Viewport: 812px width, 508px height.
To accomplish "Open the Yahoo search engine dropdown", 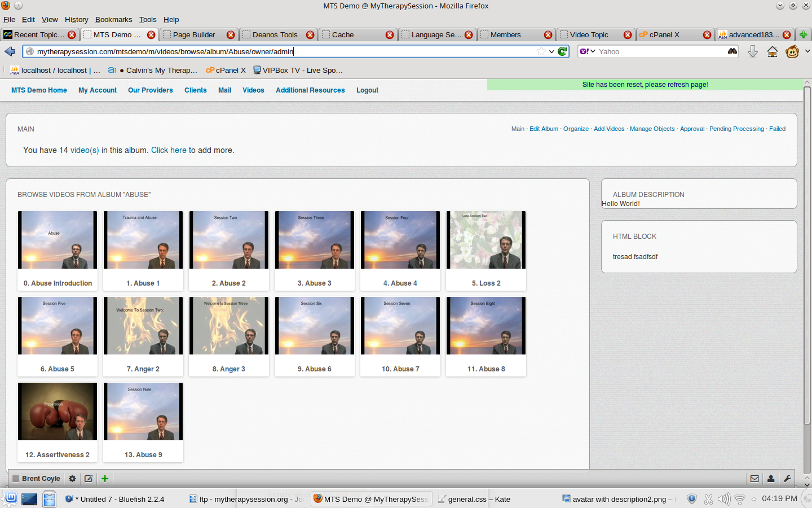I will tap(587, 51).
